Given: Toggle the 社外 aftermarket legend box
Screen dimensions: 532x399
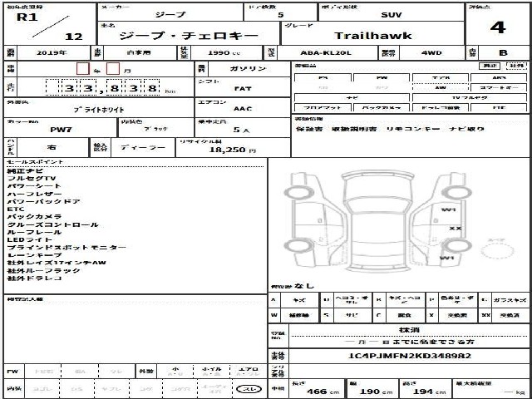Looking at the screenshot, I should tap(516, 66).
